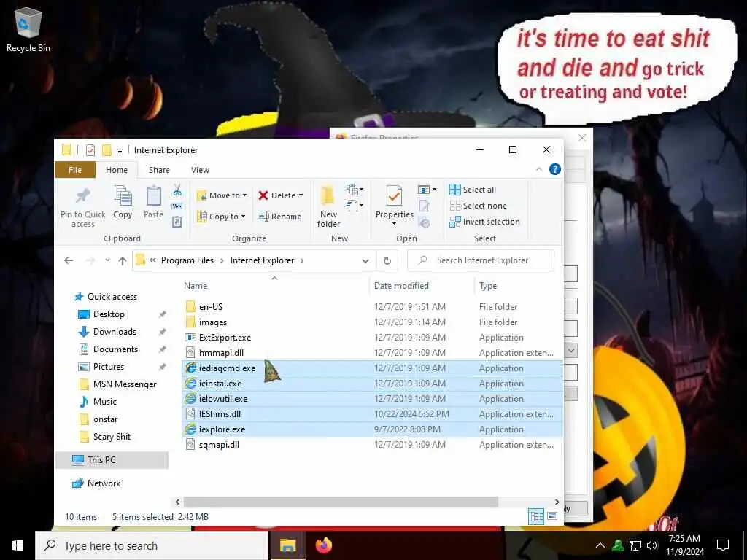Select the iexplore.exe file
This screenshot has width=747, height=560.
[222, 429]
